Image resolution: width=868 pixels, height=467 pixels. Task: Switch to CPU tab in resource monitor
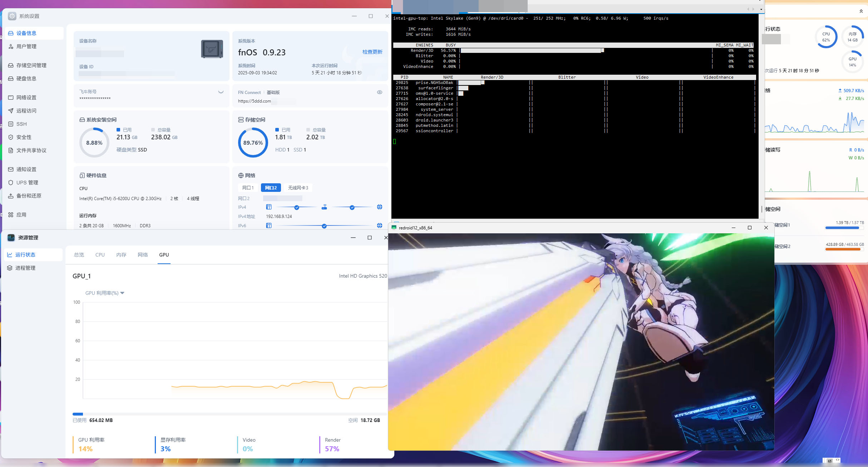[100, 255]
